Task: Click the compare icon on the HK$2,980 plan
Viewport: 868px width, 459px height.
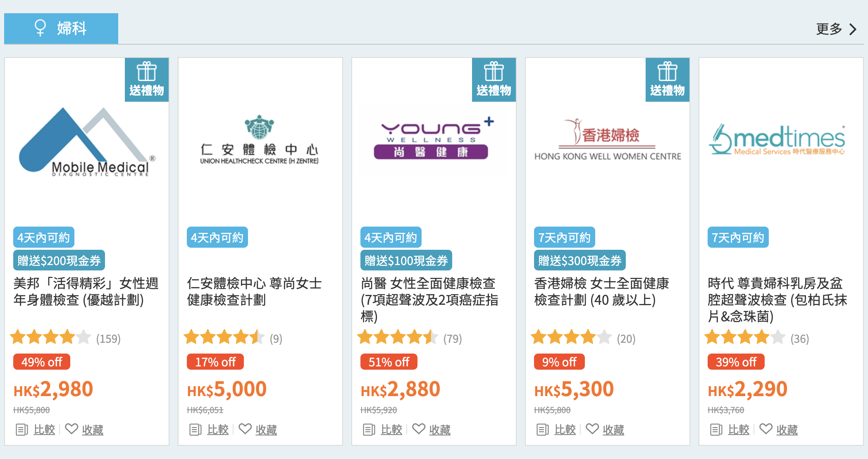Action: [21, 430]
